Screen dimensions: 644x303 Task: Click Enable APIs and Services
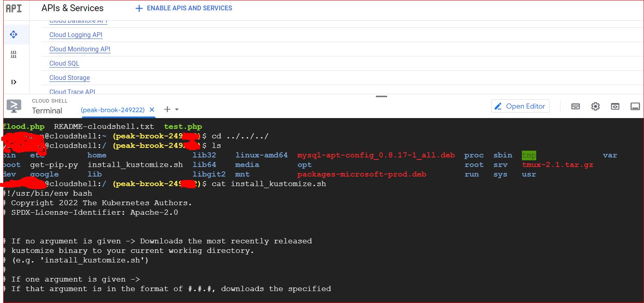pos(183,8)
